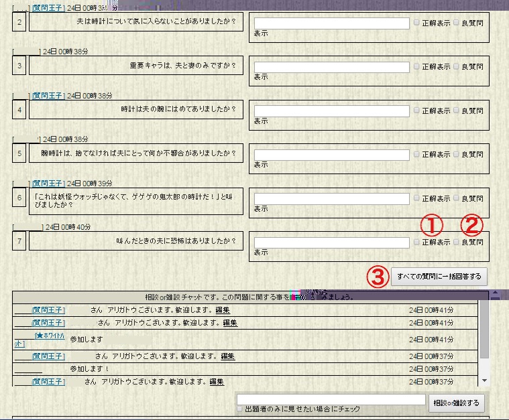Open 質問王子 link above question 6
The image size is (509, 420).
(x=48, y=183)
